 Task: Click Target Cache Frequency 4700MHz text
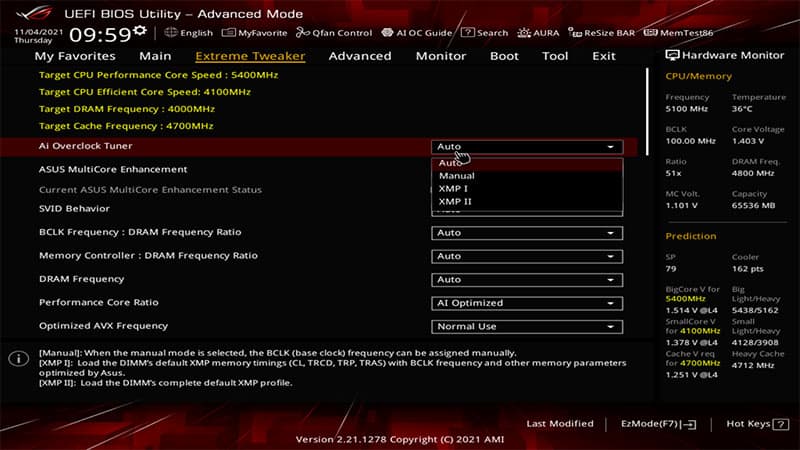pos(126,126)
